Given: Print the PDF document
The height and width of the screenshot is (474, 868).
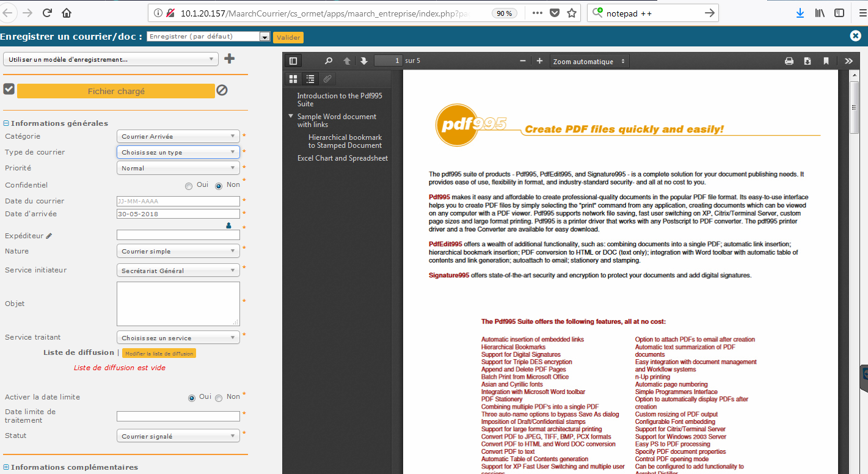Looking at the screenshot, I should pos(789,61).
